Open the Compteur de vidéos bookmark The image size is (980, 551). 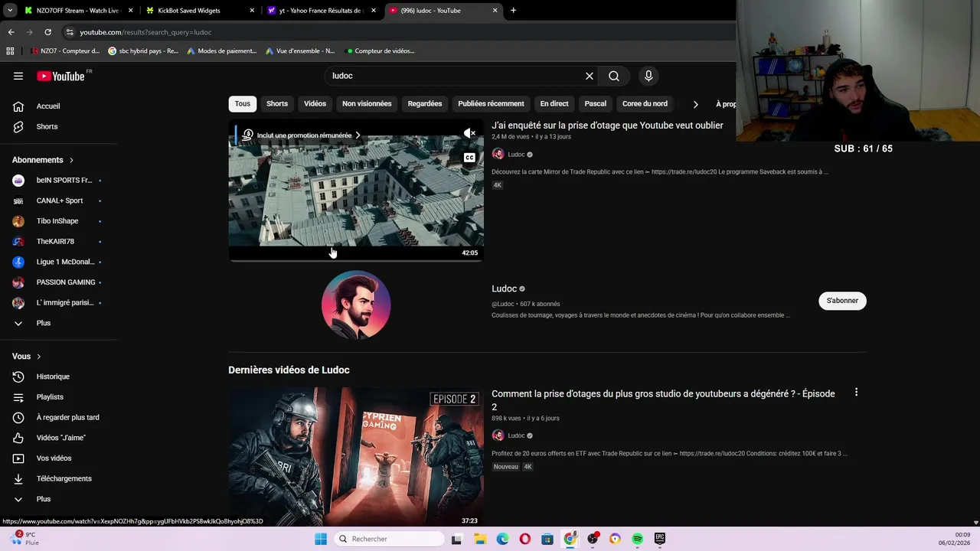[381, 51]
